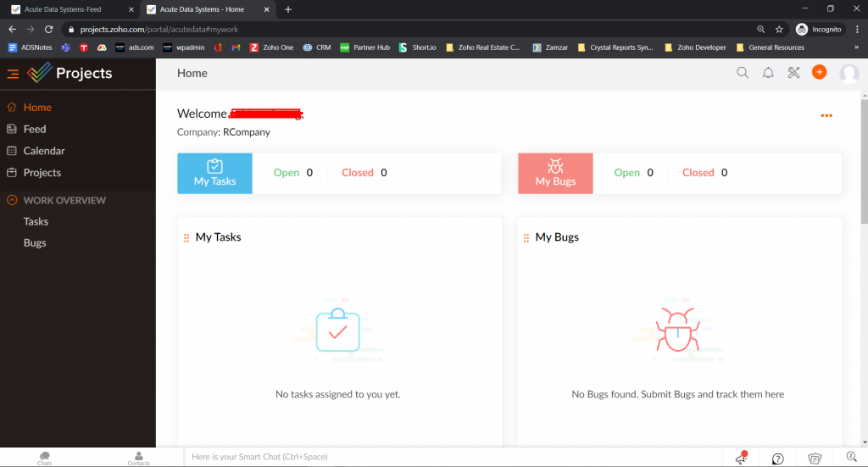Open ADSNotes bookmark
Image resolution: width=868 pixels, height=467 pixels.
pos(30,47)
